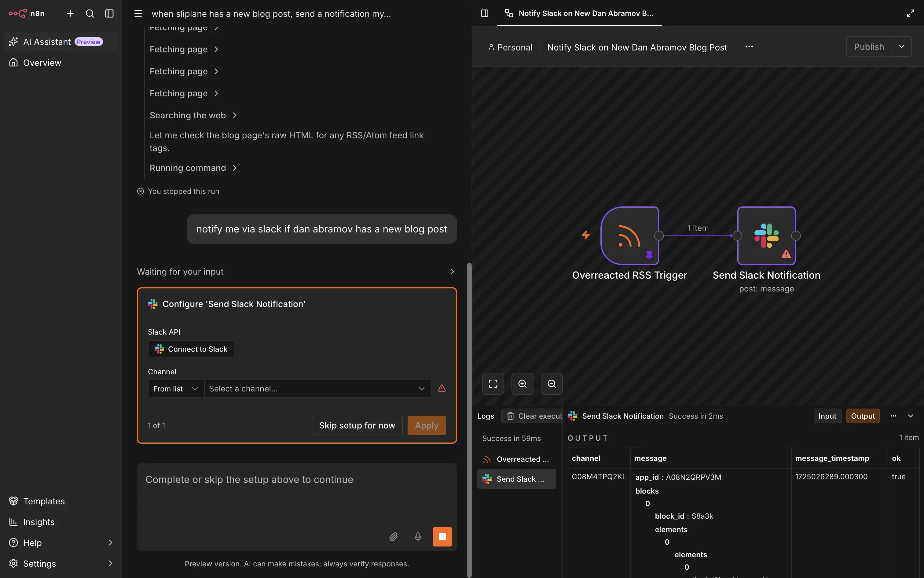This screenshot has height=578, width=924.
Task: Click channel value C08M4TPQ2KL
Action: point(599,477)
